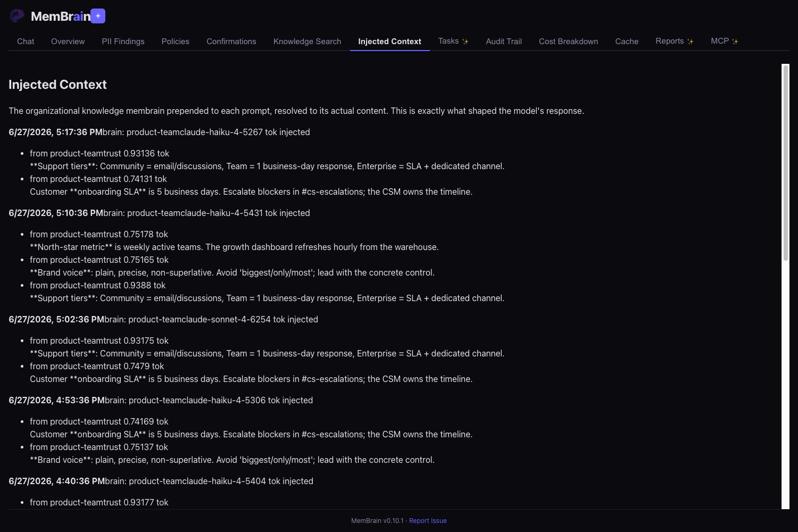Select the Confirmations tab
Viewport: 798px width, 532px height.
(231, 41)
